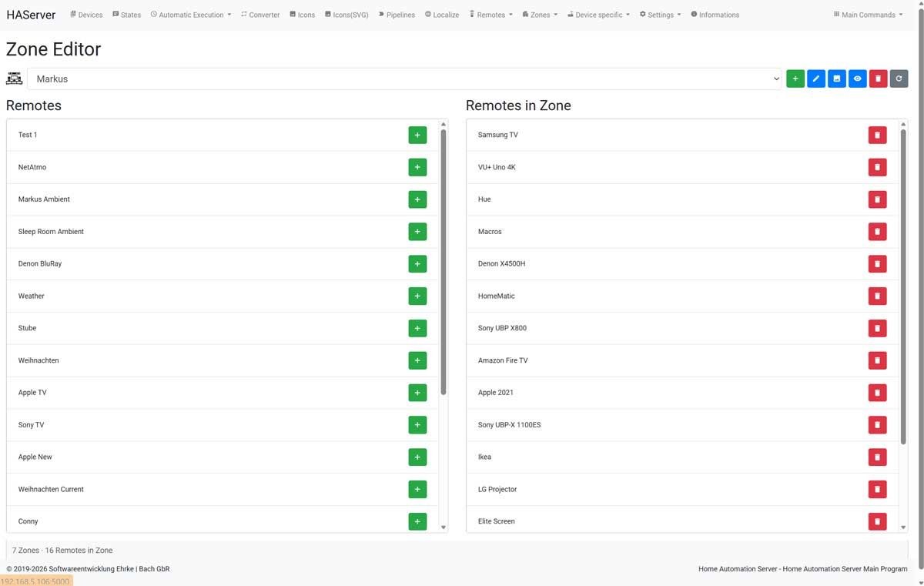Reload zones with the refresh button
The height and width of the screenshot is (586, 924).
[899, 79]
